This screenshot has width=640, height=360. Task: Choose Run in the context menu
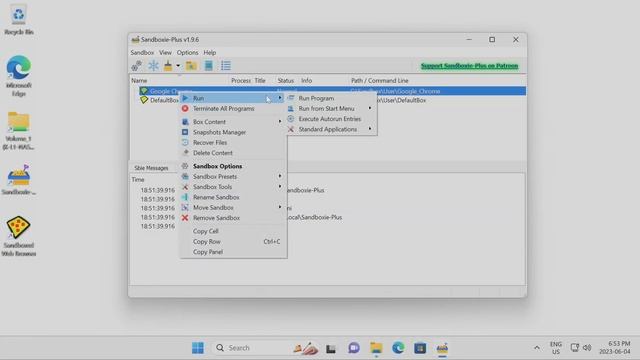pos(233,98)
